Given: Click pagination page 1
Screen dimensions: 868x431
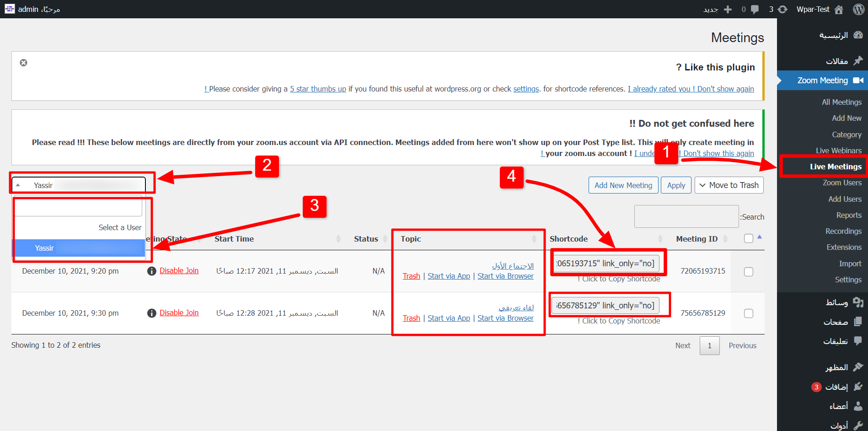Looking at the screenshot, I should (709, 345).
